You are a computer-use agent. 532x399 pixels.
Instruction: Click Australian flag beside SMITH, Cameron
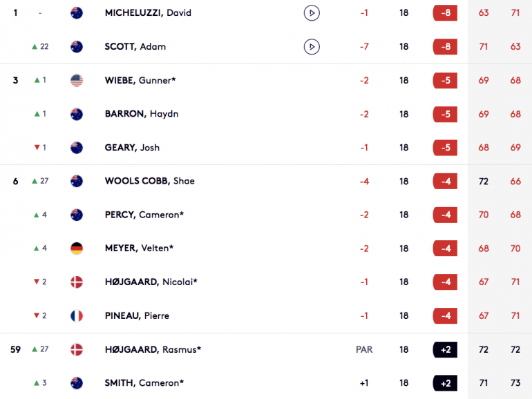(77, 383)
